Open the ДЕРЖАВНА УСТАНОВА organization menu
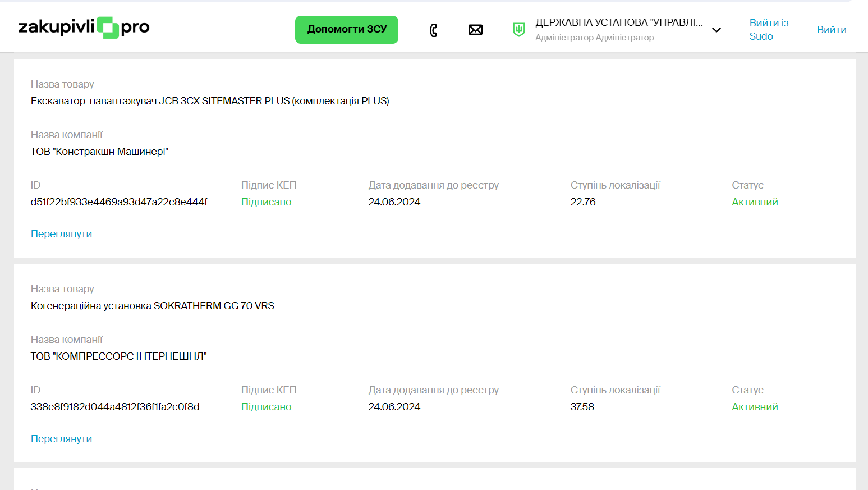Image resolution: width=868 pixels, height=490 pixels. (618, 23)
